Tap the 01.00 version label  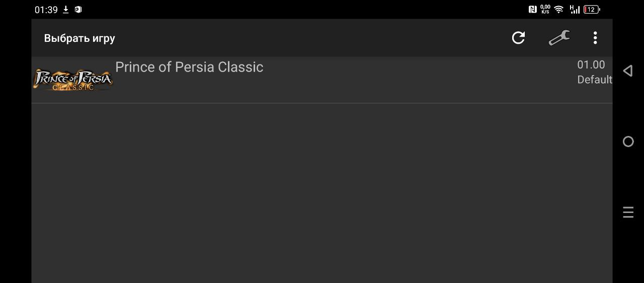[591, 65]
